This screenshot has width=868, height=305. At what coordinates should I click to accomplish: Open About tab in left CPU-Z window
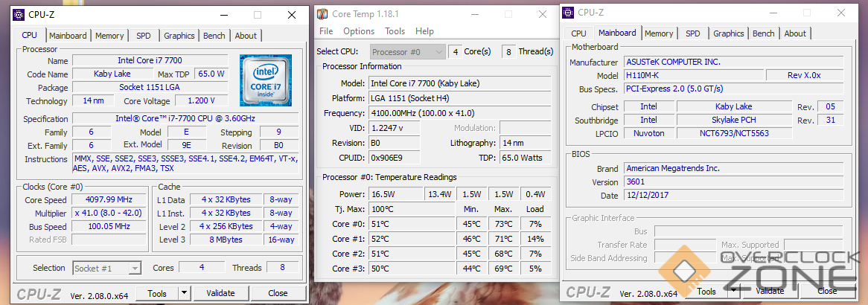246,36
